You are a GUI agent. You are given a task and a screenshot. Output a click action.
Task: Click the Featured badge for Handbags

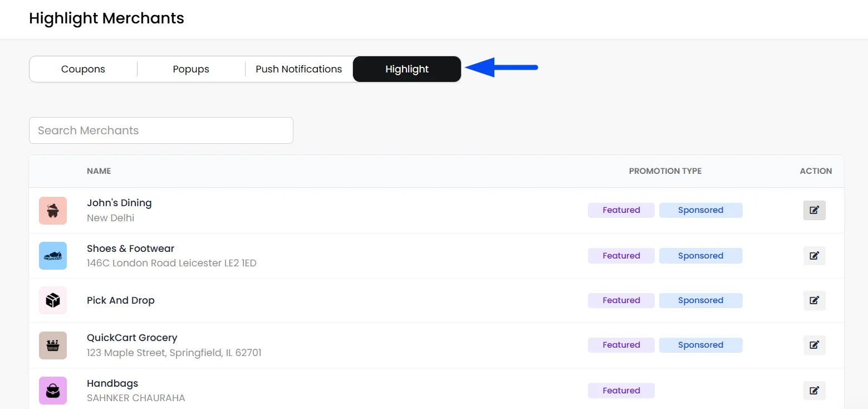[621, 391]
